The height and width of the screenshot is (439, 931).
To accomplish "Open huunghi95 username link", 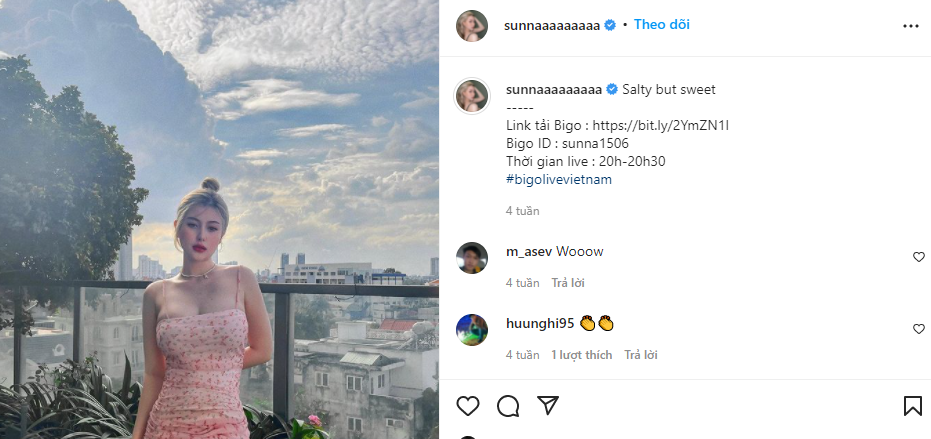I will 540,323.
